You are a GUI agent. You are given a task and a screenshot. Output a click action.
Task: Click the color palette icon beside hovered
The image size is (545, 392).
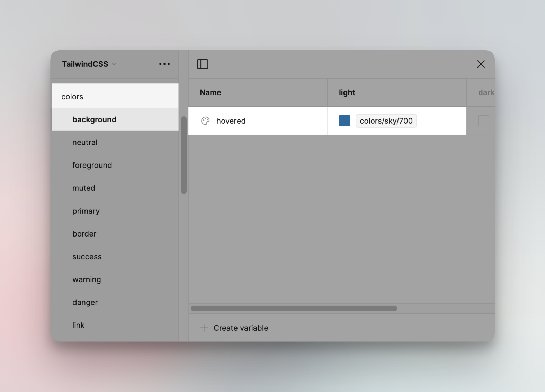(x=205, y=121)
